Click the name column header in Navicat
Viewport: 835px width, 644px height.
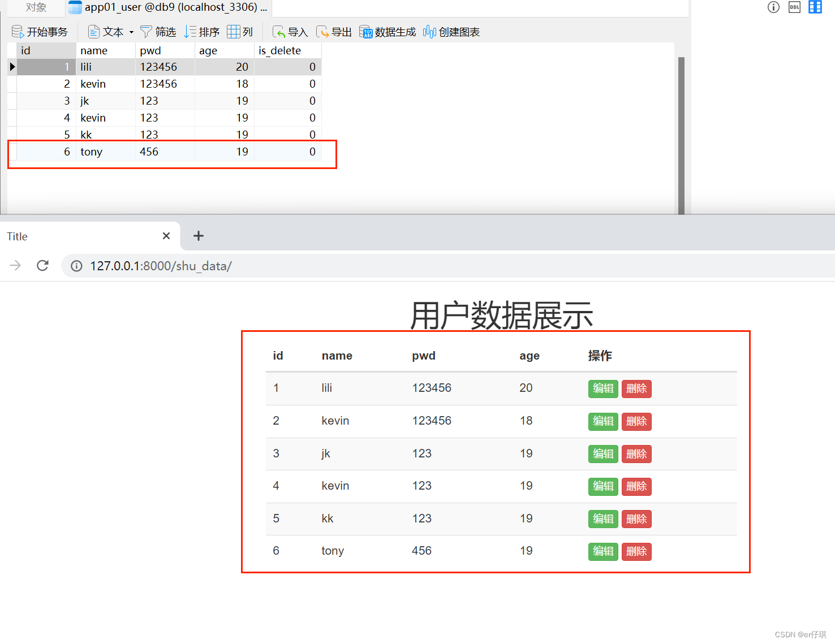[106, 50]
